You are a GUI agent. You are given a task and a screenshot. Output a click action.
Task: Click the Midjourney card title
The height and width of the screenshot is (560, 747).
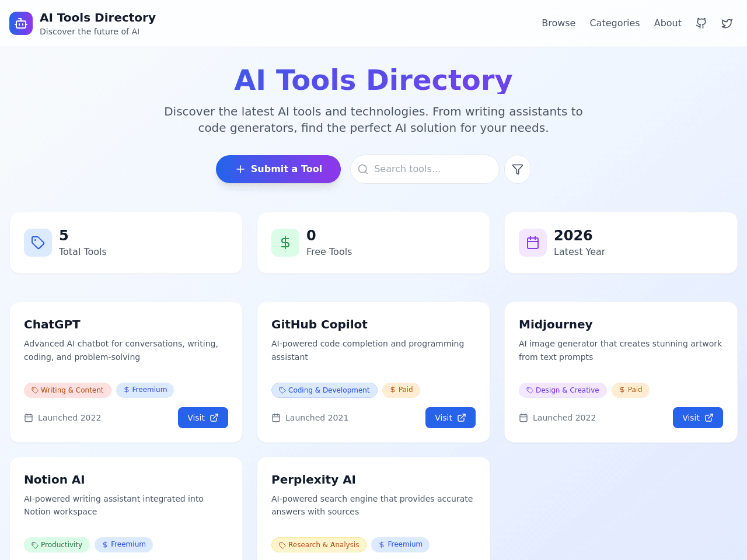pyautogui.click(x=556, y=324)
